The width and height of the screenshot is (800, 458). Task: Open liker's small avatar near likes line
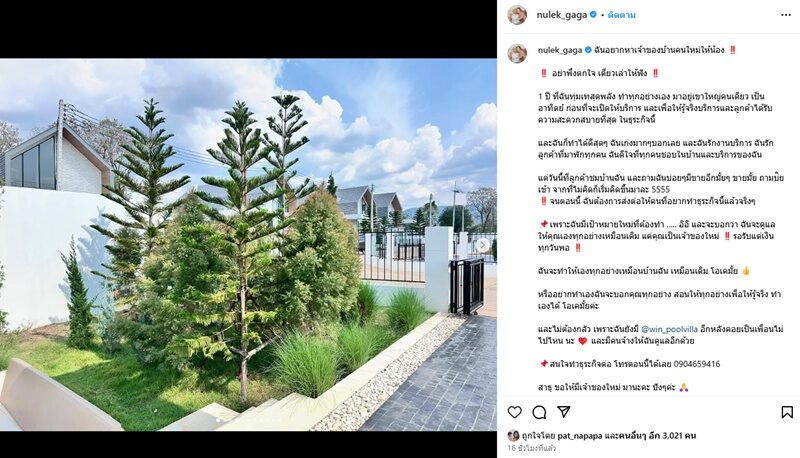(x=513, y=436)
